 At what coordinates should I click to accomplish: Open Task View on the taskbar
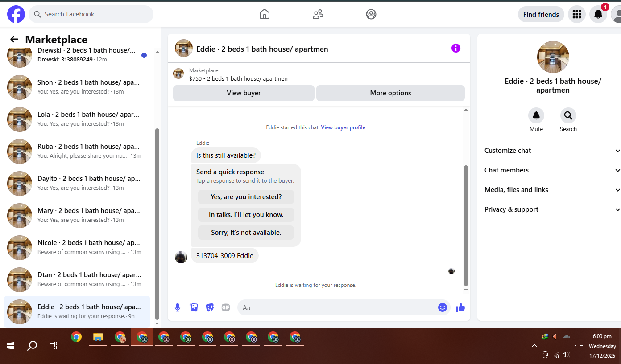54,345
